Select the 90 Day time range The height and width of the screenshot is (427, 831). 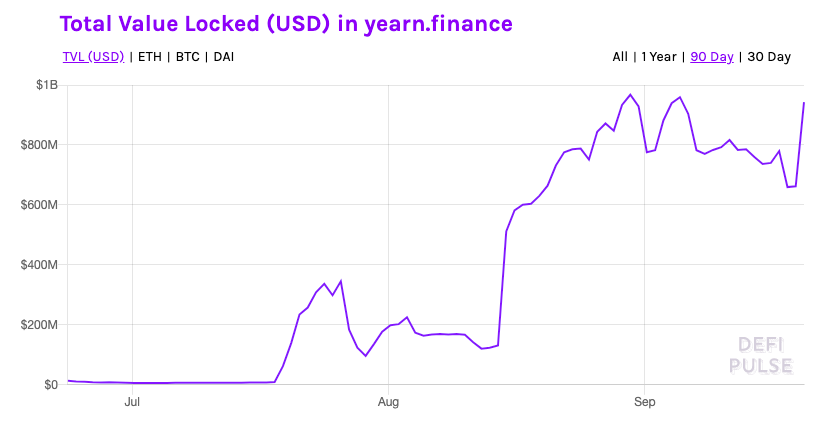712,57
